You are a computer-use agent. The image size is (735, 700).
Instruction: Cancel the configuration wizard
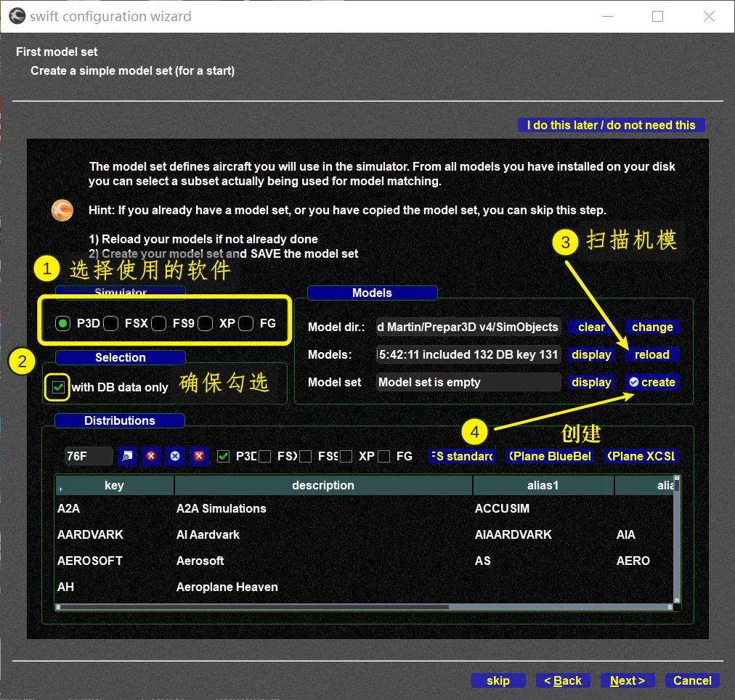pos(692,681)
